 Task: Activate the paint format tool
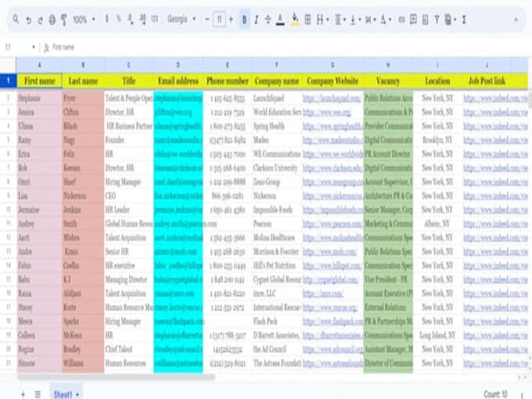click(64, 20)
